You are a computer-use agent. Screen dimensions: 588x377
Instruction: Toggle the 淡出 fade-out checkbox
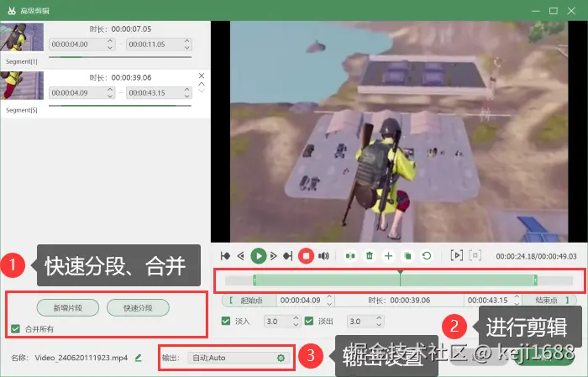pyautogui.click(x=309, y=321)
